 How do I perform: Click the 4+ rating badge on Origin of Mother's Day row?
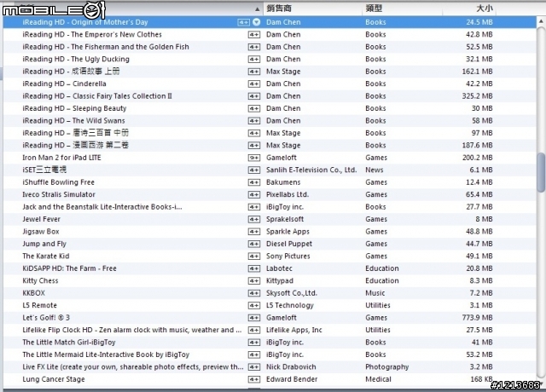[243, 22]
